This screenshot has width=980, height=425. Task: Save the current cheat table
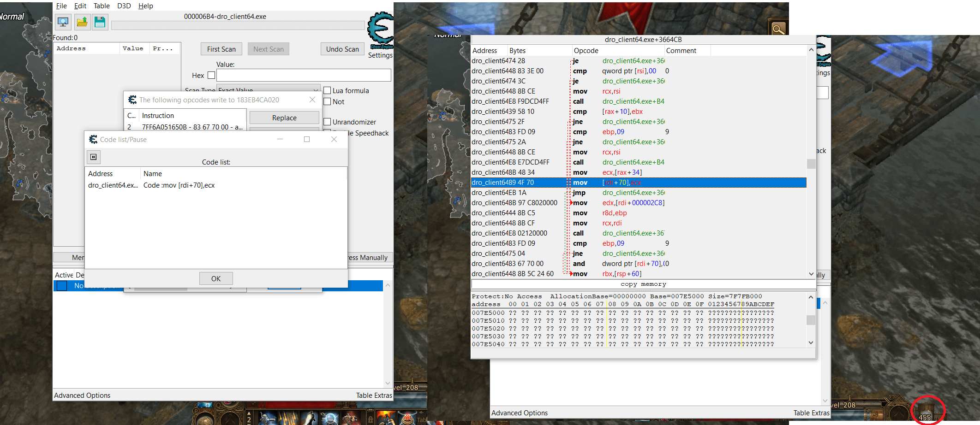100,22
